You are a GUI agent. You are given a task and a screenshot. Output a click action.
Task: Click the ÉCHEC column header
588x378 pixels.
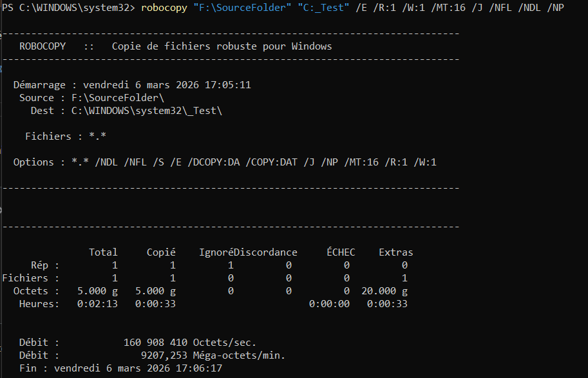(341, 252)
